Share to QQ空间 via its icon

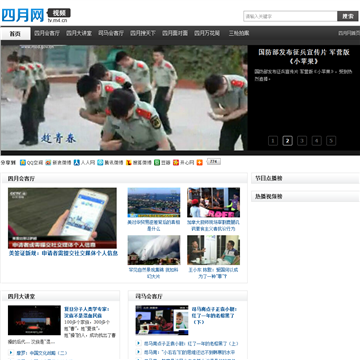click(23, 163)
